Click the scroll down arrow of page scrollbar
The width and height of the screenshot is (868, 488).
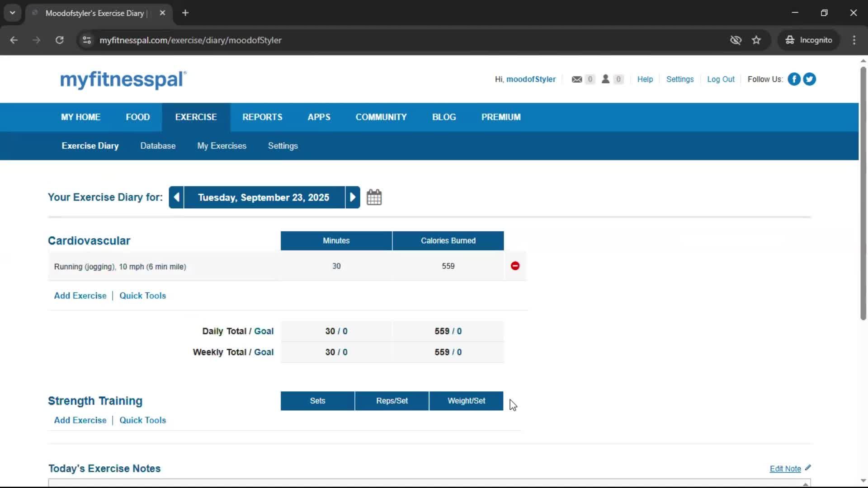coord(863,481)
